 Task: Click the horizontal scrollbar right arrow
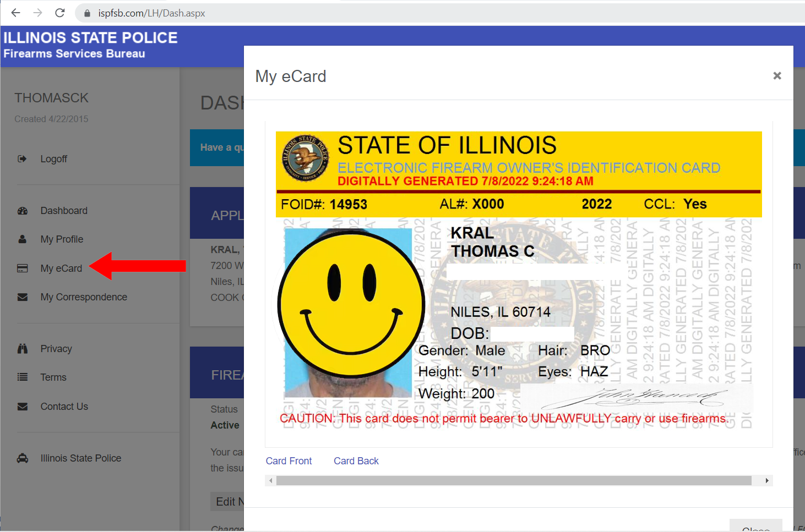(x=767, y=481)
